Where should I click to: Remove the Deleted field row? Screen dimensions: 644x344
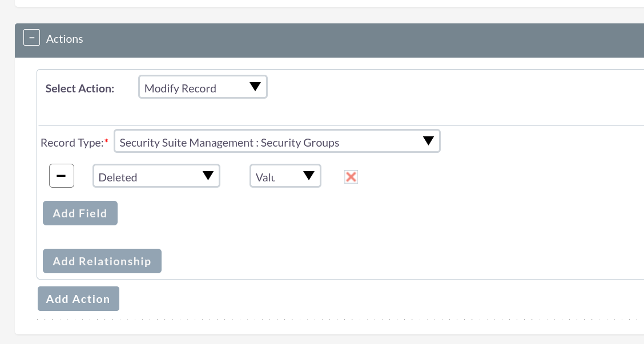pos(62,176)
